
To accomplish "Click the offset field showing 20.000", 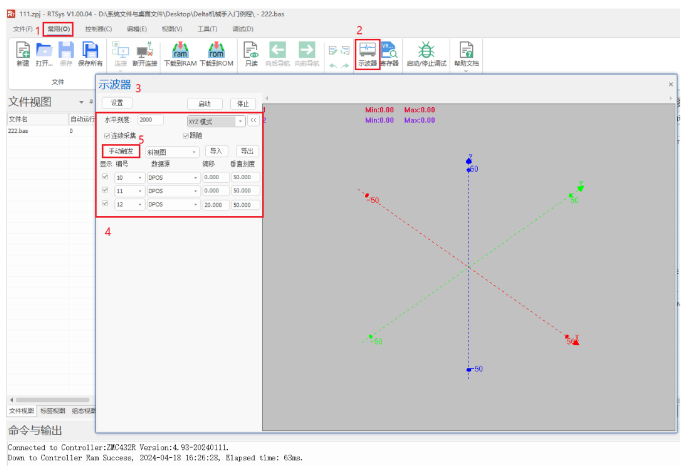I will (216, 205).
